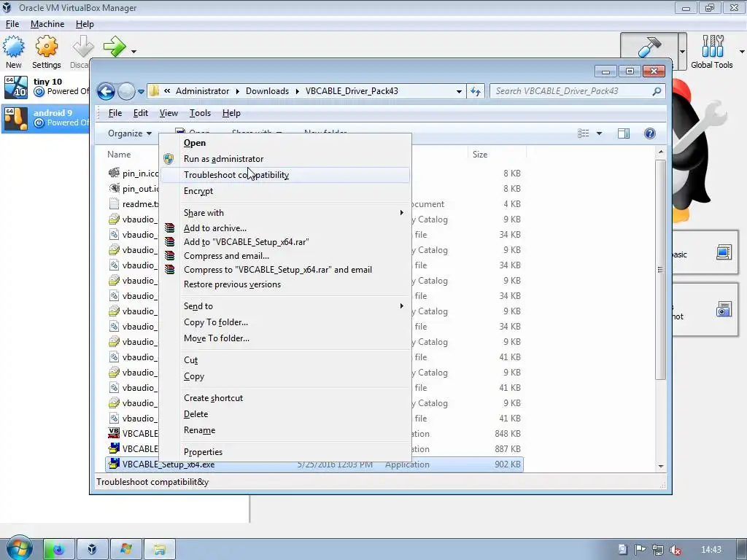This screenshot has width=747, height=560.
Task: Click the muted volume tray icon
Action: [675, 550]
